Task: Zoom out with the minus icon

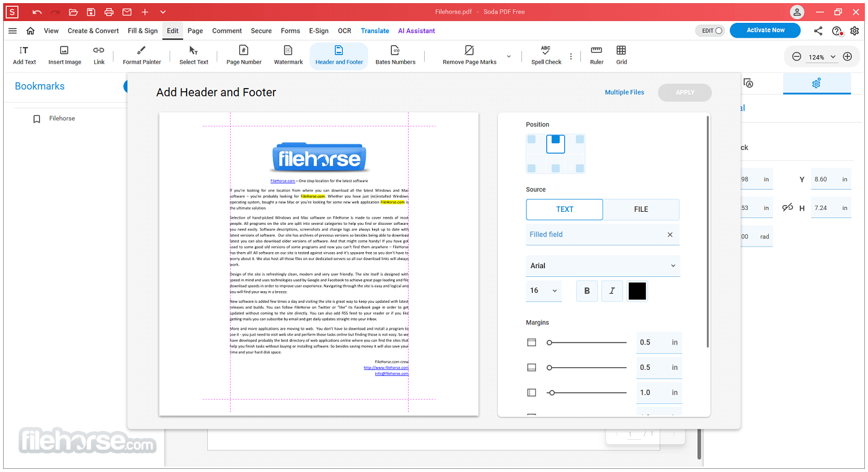Action: click(x=797, y=57)
